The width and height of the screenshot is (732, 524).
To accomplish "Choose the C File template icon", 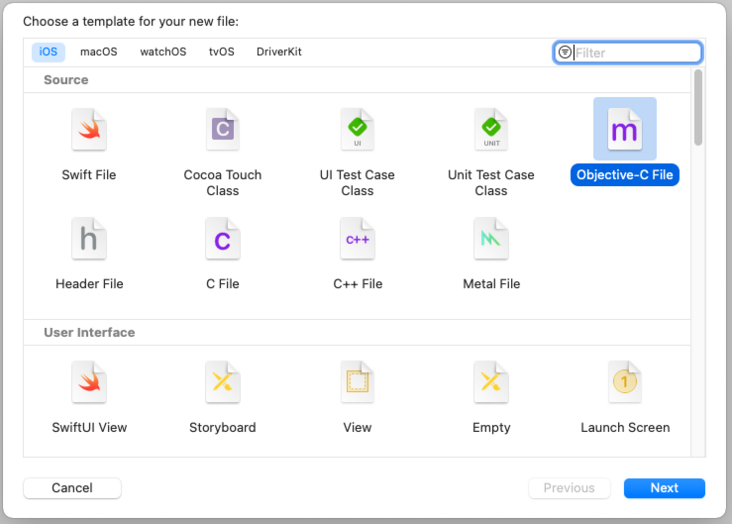I will coord(223,239).
